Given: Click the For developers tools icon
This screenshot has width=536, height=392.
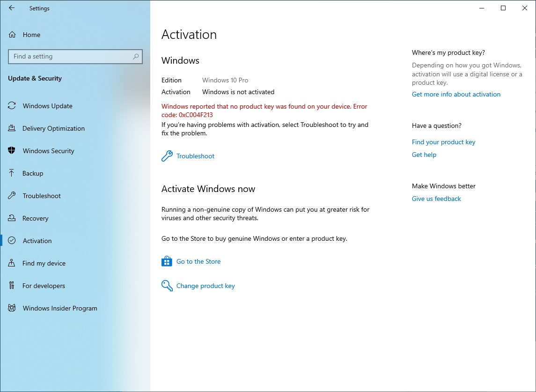Looking at the screenshot, I should 12,285.
